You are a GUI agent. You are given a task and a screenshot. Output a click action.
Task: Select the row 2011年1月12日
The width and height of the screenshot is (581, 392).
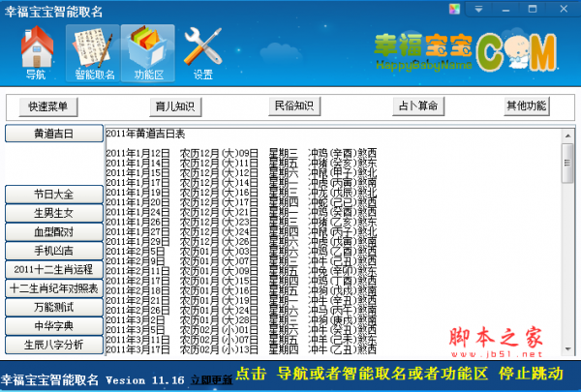(241, 153)
